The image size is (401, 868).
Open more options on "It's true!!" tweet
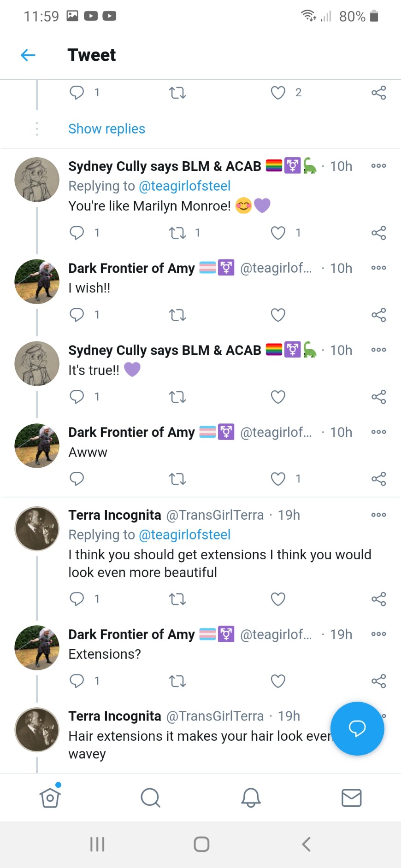(378, 350)
